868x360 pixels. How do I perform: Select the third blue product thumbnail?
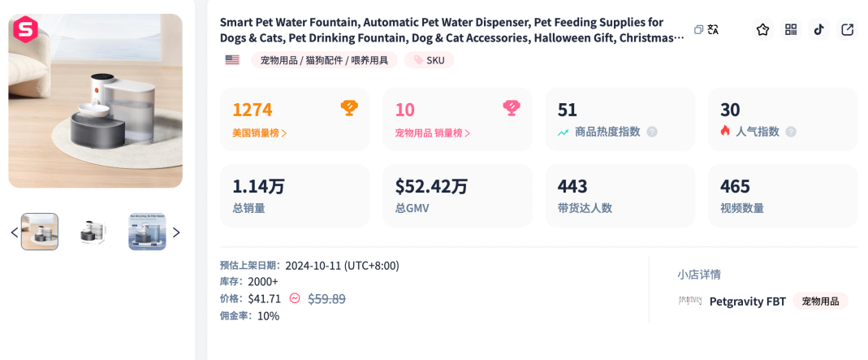coord(147,232)
